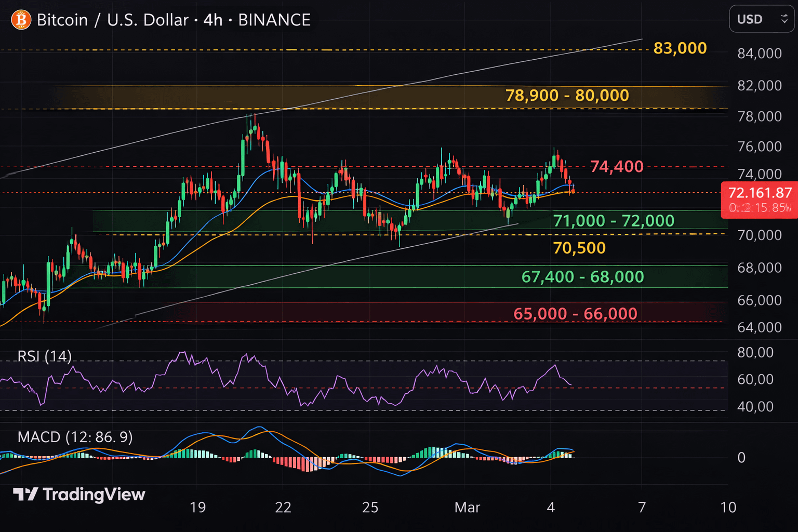This screenshot has height=532, width=798.
Task: Click the 22 date on the time axis
Action: click(283, 507)
